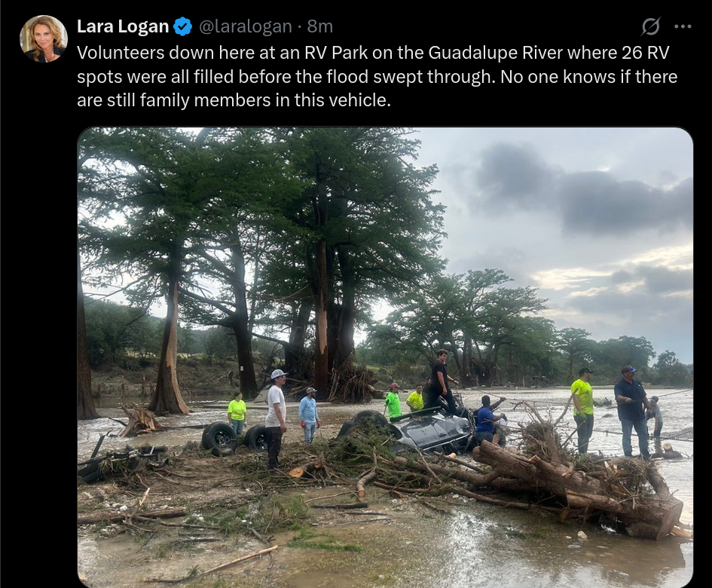Screen dimensions: 712x588
Task: Open the three-dot more options menu
Action: pyautogui.click(x=683, y=26)
